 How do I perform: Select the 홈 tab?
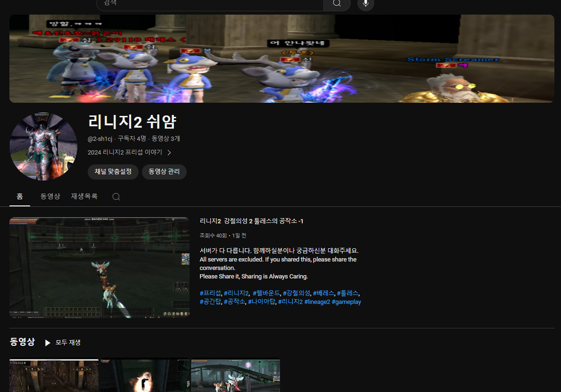tap(20, 196)
